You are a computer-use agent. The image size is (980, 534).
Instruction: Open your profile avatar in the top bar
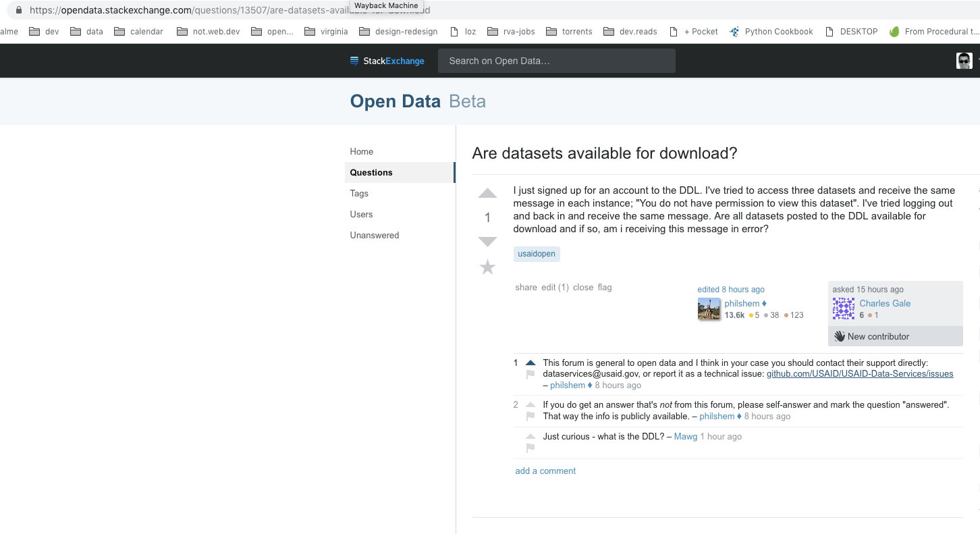click(964, 60)
